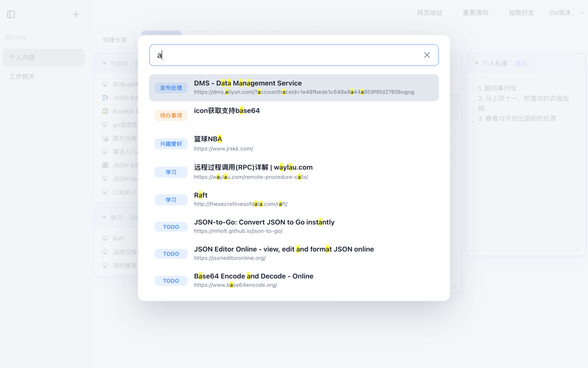Open the 重要通知 menu item
Image resolution: width=588 pixels, height=368 pixels.
point(475,13)
